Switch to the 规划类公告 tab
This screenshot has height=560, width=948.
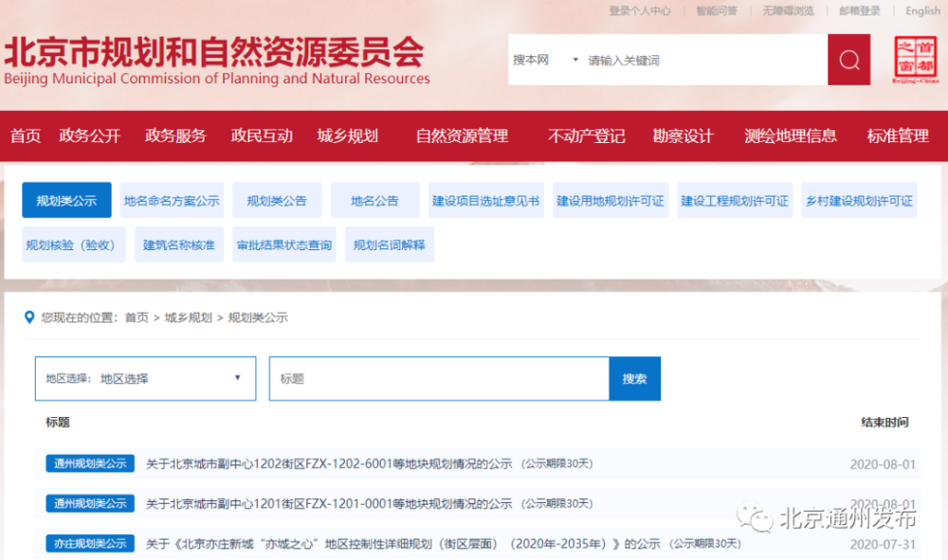pyautogui.click(x=274, y=200)
